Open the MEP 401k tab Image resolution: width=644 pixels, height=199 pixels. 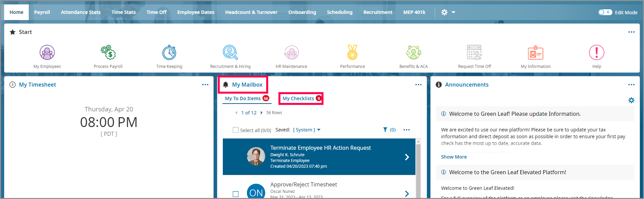(414, 12)
